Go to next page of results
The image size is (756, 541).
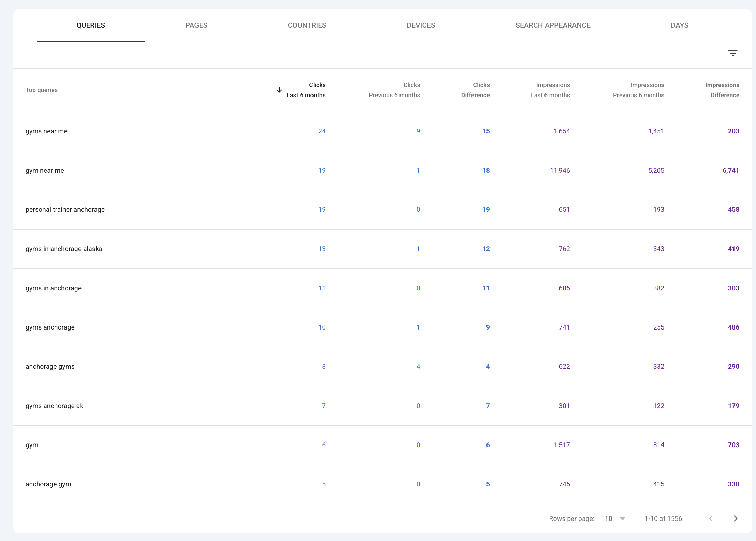coord(736,518)
